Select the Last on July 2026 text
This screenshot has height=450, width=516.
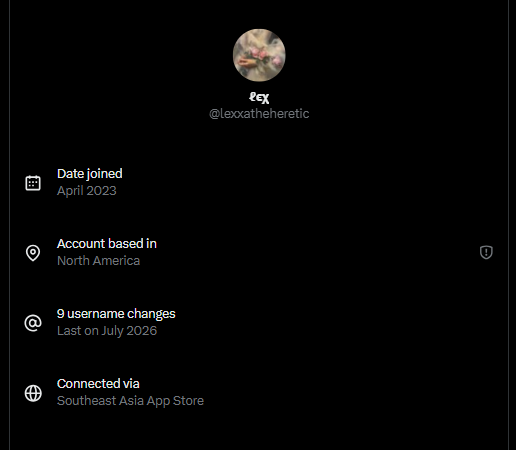point(107,331)
